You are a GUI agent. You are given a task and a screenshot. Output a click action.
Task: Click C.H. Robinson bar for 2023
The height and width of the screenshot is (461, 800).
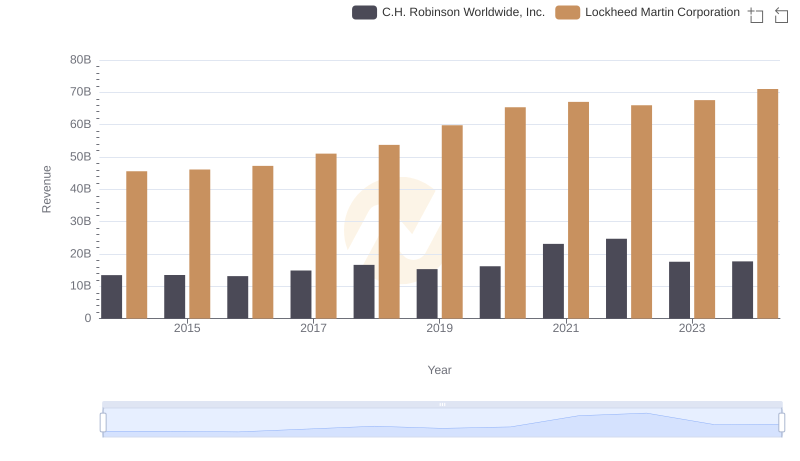pos(680,290)
